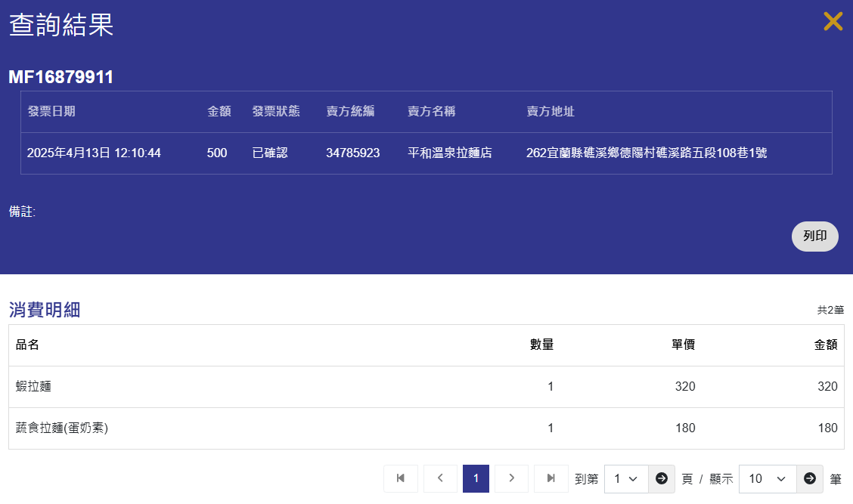853x504 pixels.
Task: Click the 單價 column header
Action: (x=683, y=345)
